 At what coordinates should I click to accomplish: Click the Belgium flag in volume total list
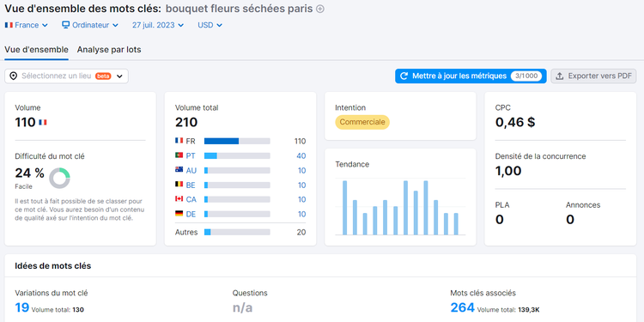coord(179,185)
